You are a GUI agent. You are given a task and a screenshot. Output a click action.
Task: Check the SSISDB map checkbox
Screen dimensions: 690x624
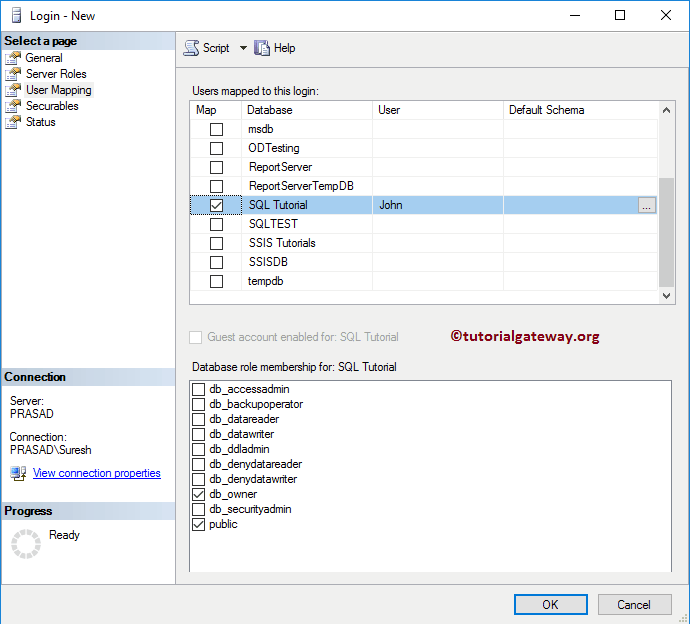tap(216, 262)
